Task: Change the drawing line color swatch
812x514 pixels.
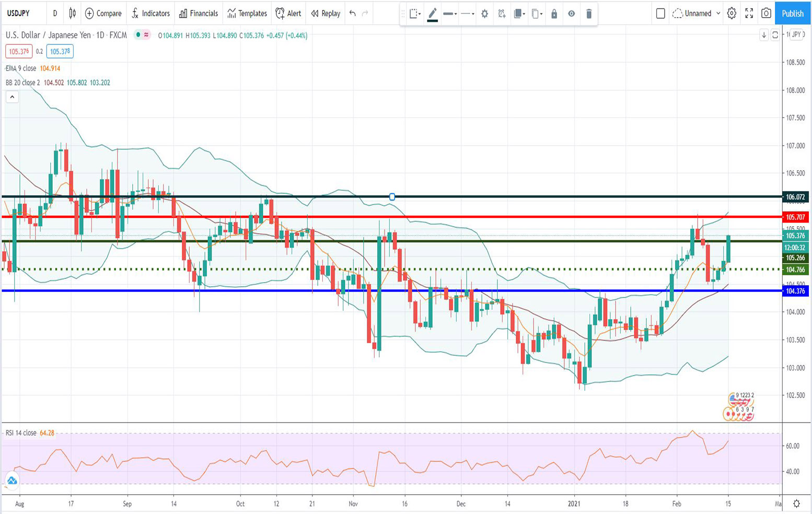Action: pos(432,14)
